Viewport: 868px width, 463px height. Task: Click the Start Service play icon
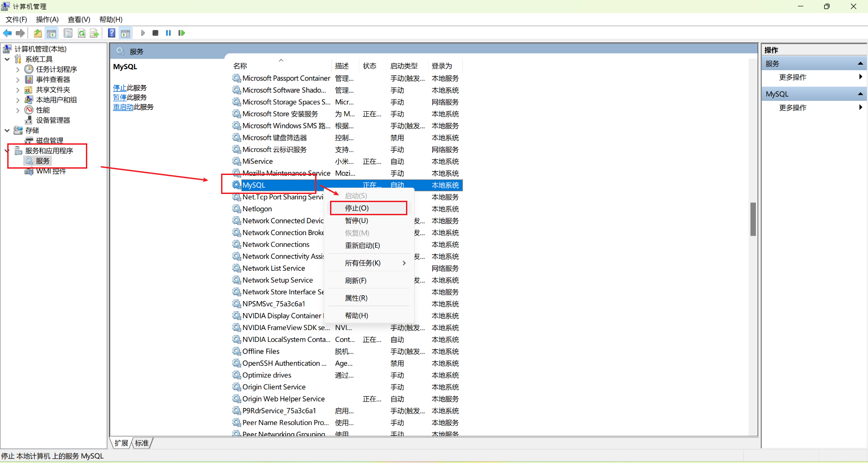click(x=143, y=33)
